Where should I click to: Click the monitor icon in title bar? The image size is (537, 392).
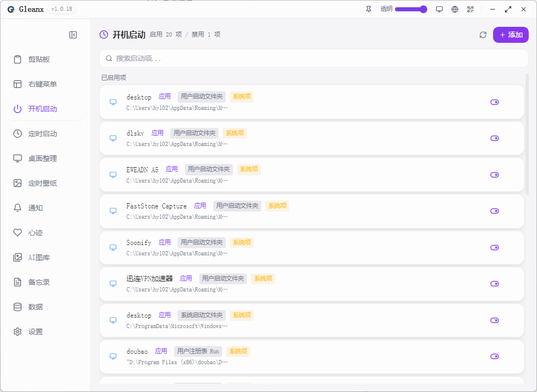coord(439,9)
